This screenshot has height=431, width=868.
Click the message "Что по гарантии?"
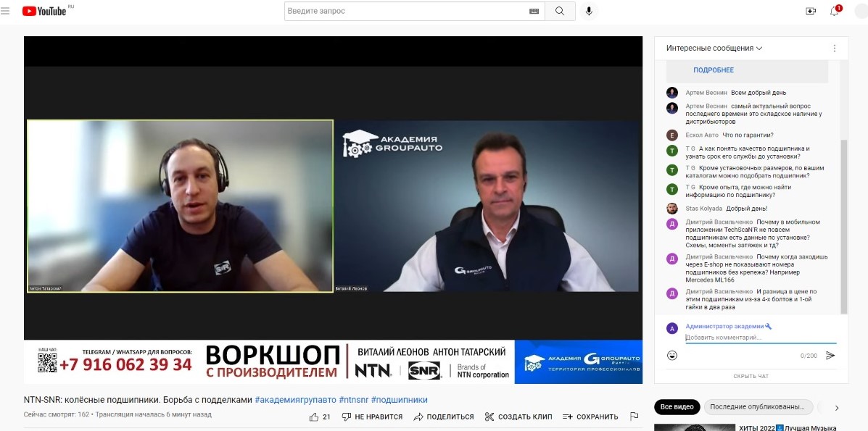(x=748, y=135)
